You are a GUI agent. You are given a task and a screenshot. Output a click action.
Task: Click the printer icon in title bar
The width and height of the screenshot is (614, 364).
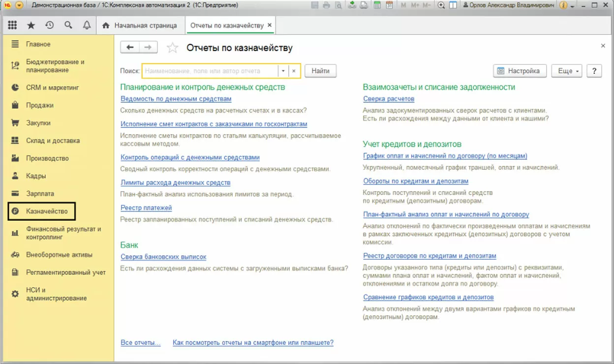point(326,5)
